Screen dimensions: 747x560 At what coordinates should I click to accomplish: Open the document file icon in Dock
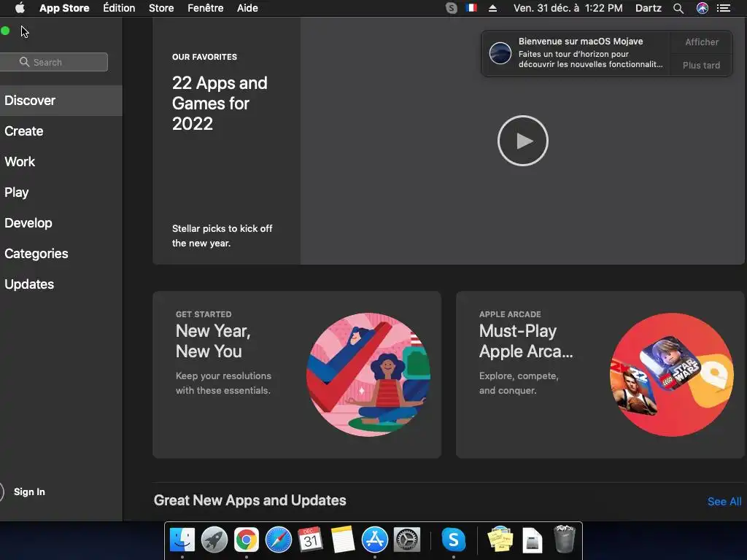point(532,540)
